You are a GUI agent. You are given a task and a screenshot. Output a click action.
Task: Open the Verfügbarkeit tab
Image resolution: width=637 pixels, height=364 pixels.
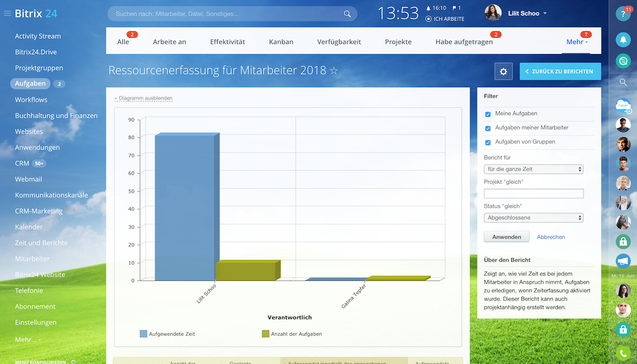pyautogui.click(x=339, y=42)
